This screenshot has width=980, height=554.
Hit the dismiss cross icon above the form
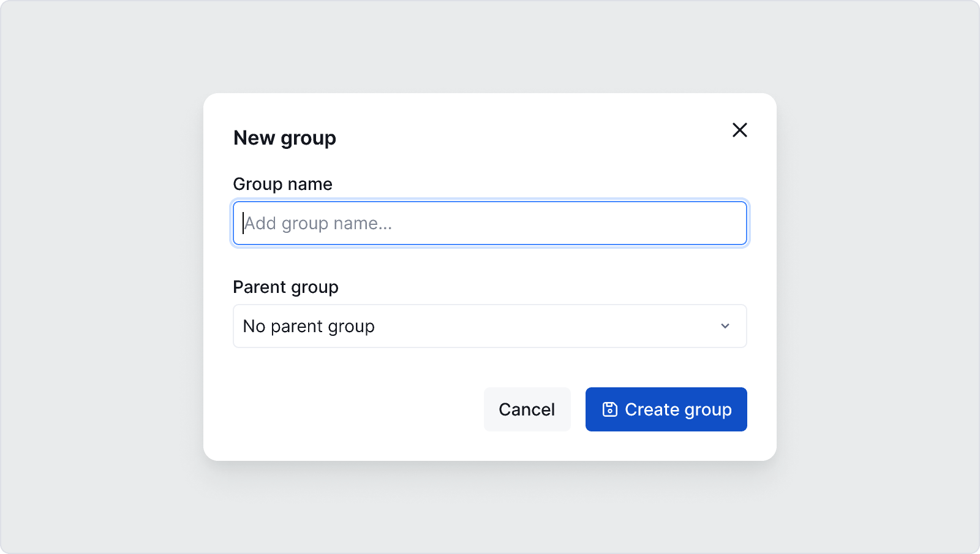click(740, 130)
